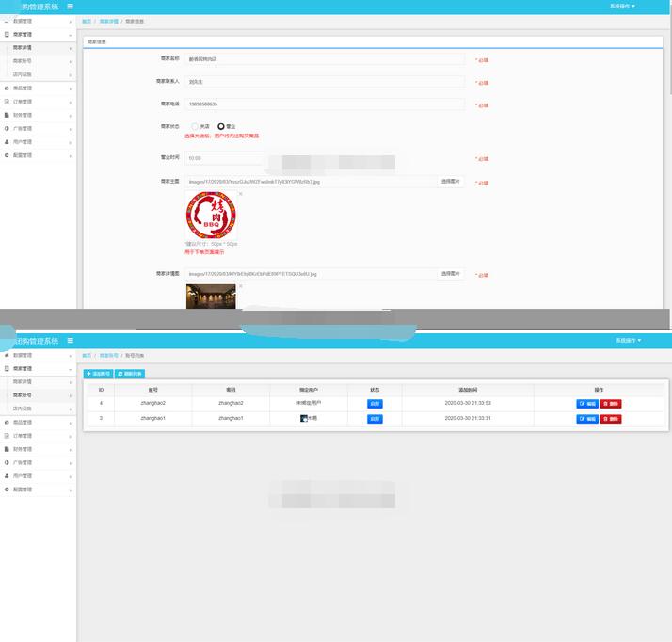Click the trash icon for zhanghao1
This screenshot has height=642, width=672.
point(607,418)
